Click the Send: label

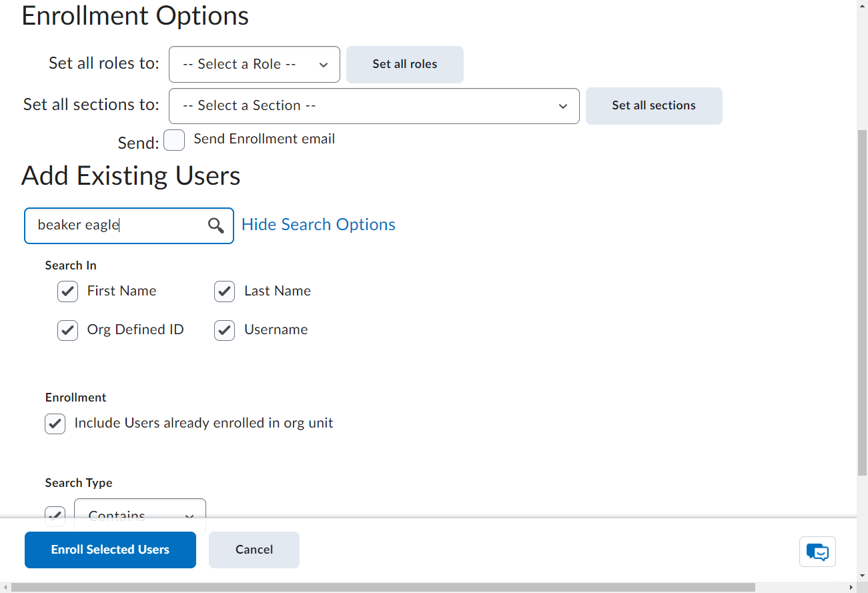click(139, 143)
